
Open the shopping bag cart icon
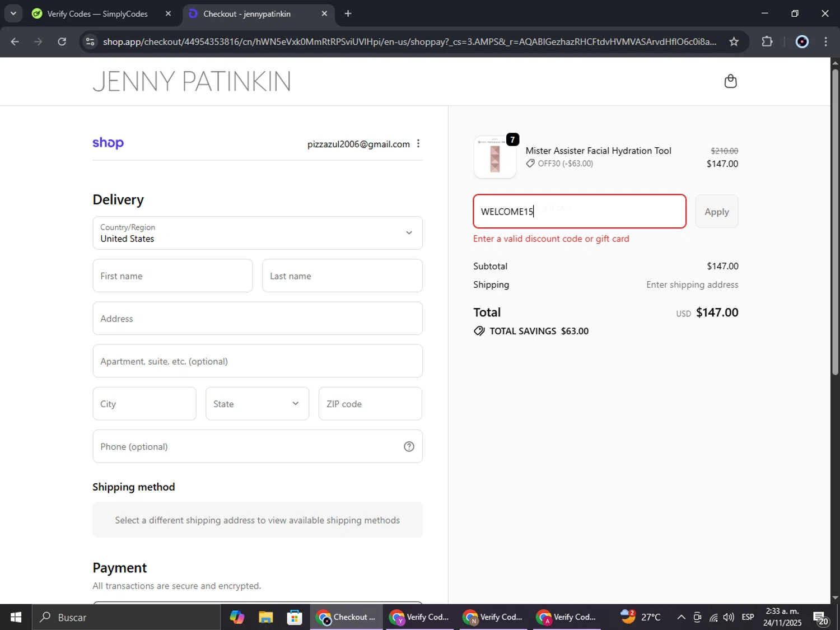click(x=730, y=81)
